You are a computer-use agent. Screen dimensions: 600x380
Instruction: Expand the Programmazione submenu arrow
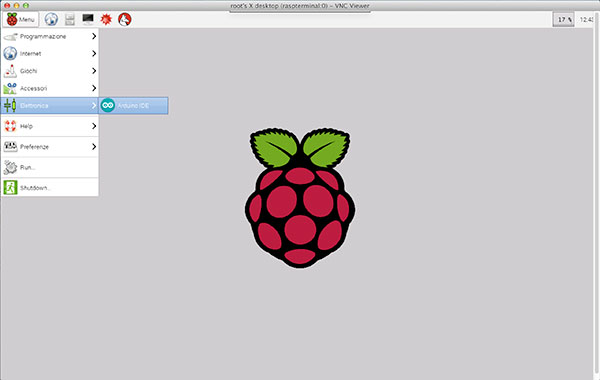[94, 36]
